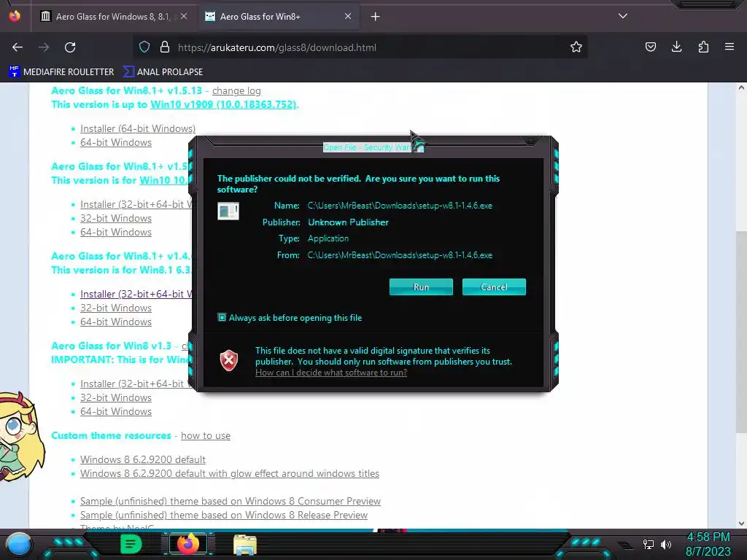Open the Extensions puzzle icon

[703, 47]
